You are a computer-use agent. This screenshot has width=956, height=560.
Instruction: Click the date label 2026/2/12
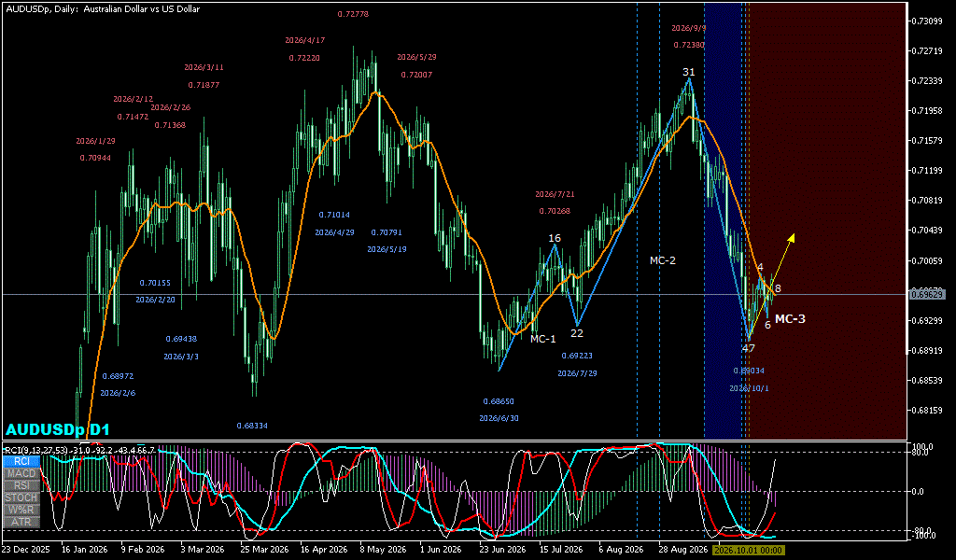(133, 99)
